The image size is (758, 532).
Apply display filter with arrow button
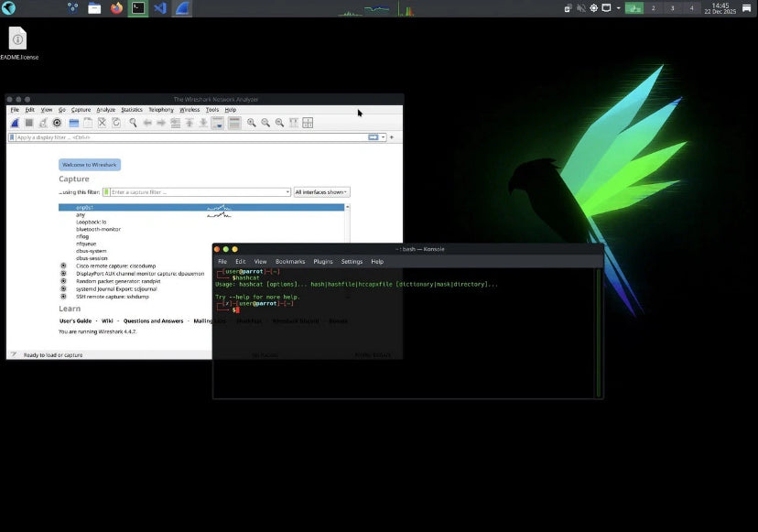[374, 137]
